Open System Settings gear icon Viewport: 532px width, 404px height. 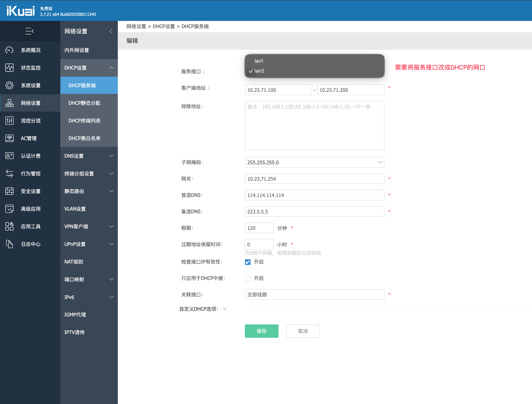point(9,85)
